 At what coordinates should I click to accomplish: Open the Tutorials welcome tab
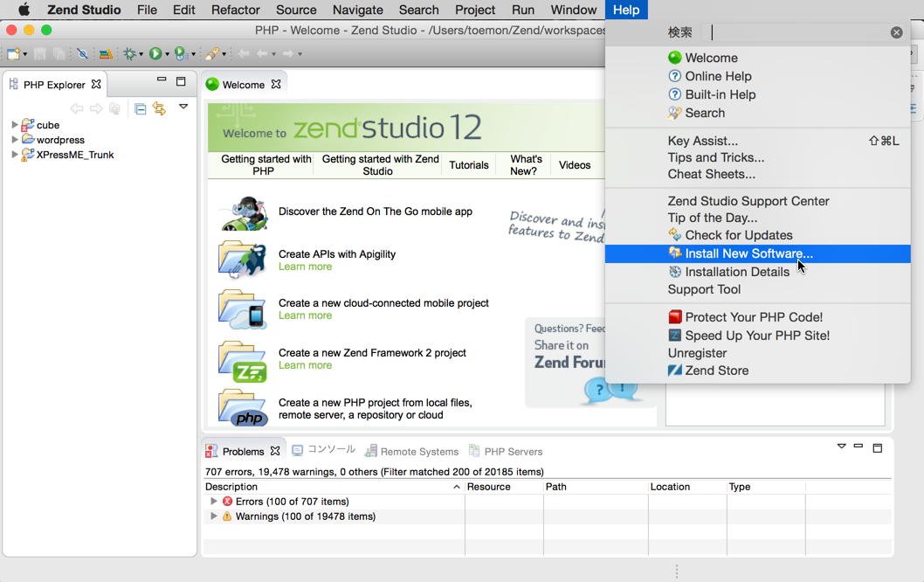click(x=469, y=165)
